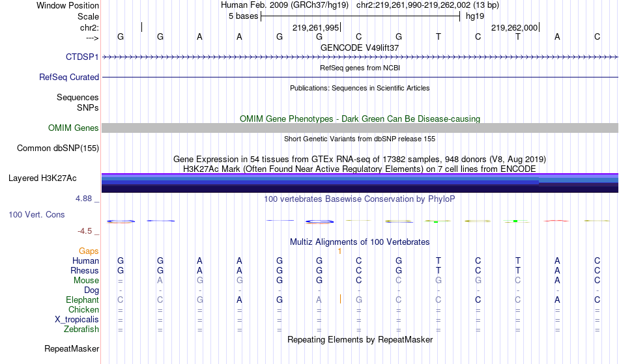This screenshot has height=364, width=619.
Task: Click the Gaps row label
Action: click(89, 251)
